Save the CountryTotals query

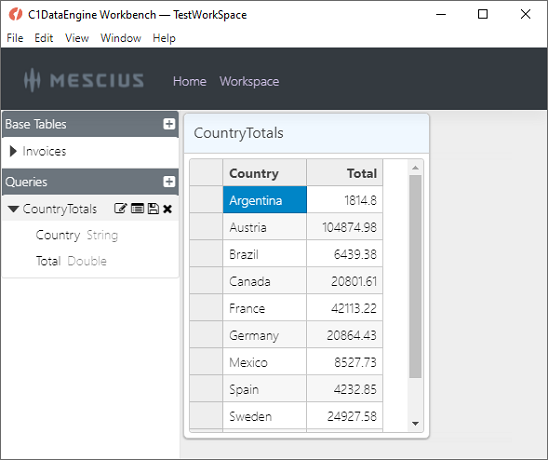pyautogui.click(x=153, y=209)
